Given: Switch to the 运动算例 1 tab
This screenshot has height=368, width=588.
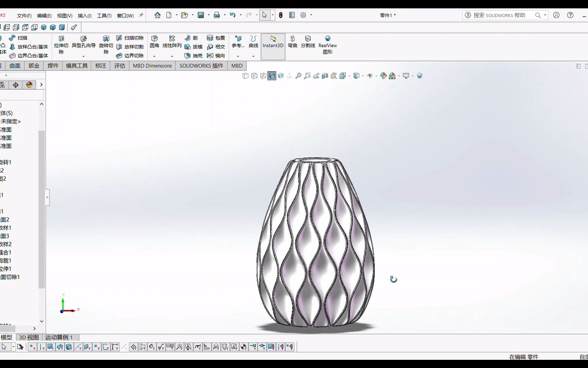Looking at the screenshot, I should pos(59,337).
